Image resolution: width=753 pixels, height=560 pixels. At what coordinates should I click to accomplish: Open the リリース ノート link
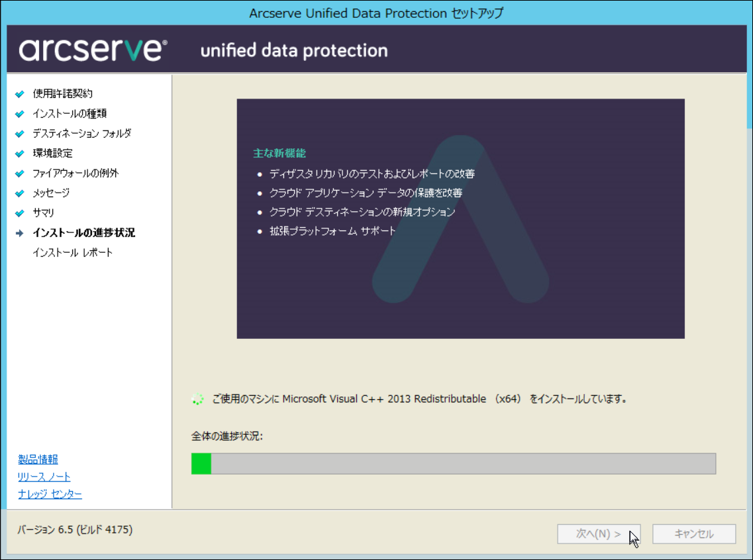[x=44, y=477]
